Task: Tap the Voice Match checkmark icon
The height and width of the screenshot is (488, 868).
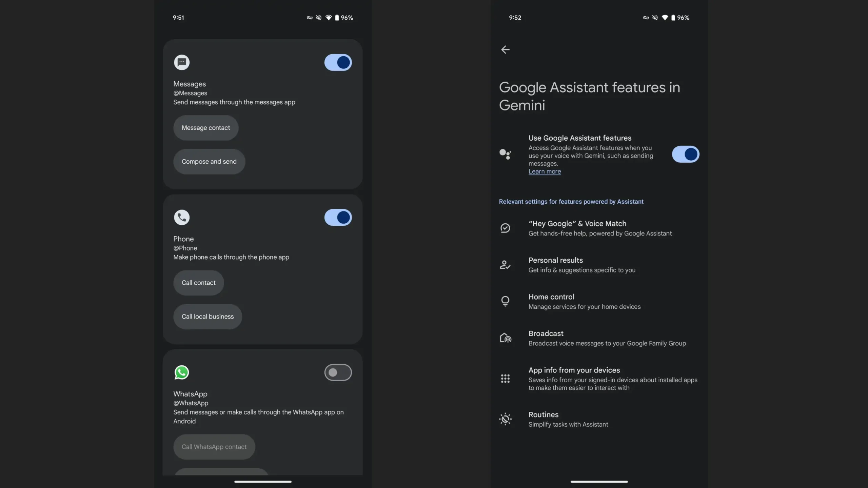Action: [505, 228]
